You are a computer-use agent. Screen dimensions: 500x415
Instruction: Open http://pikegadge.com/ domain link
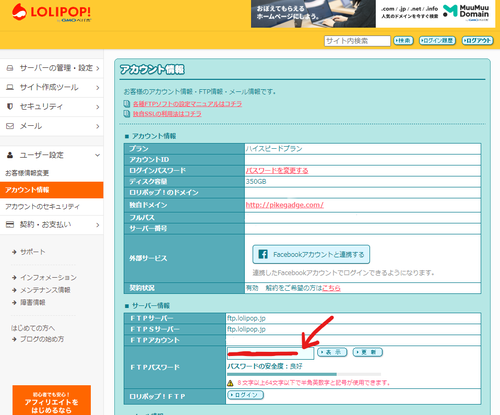pyautogui.click(x=284, y=205)
